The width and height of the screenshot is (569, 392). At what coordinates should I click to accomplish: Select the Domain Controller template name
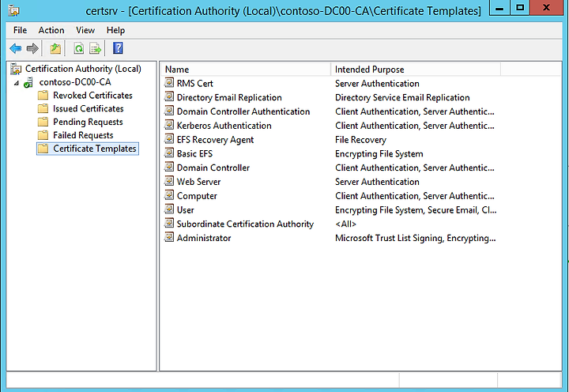[x=213, y=168]
